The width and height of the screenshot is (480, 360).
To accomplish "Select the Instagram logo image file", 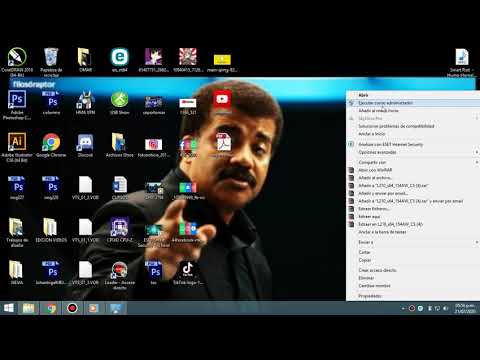I will [154, 144].
